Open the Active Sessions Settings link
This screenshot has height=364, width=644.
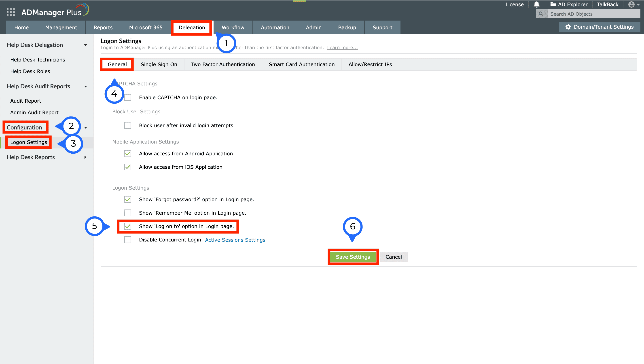point(235,240)
